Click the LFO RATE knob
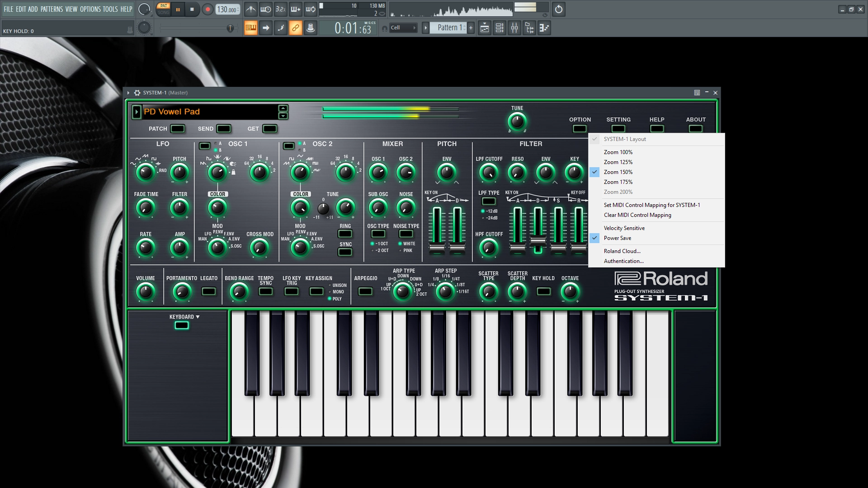 (146, 248)
